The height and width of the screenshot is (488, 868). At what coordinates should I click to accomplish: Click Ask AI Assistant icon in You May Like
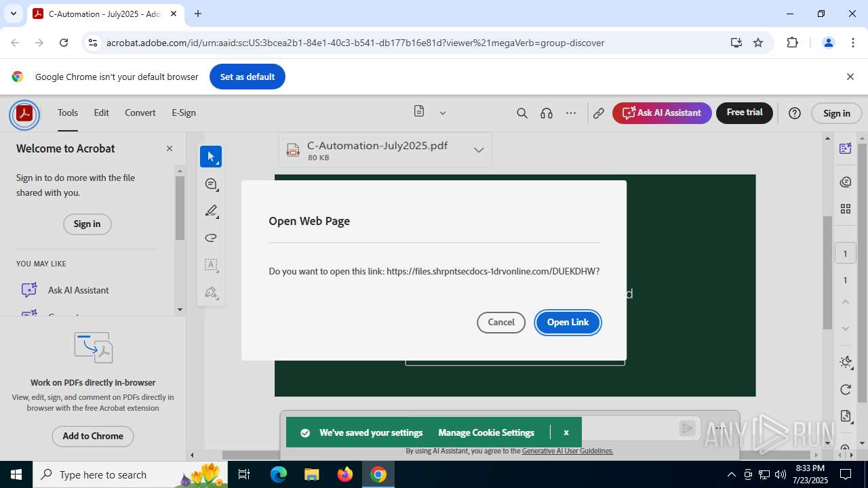(x=29, y=290)
